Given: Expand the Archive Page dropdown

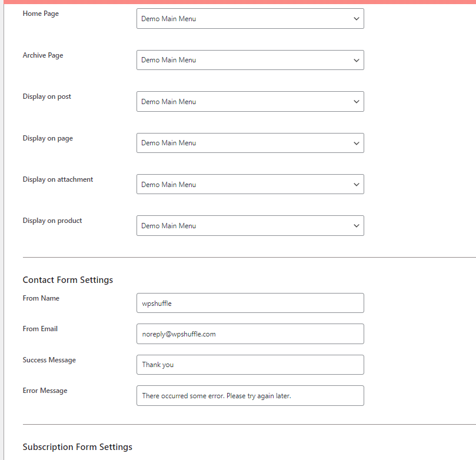Looking at the screenshot, I should 250,60.
